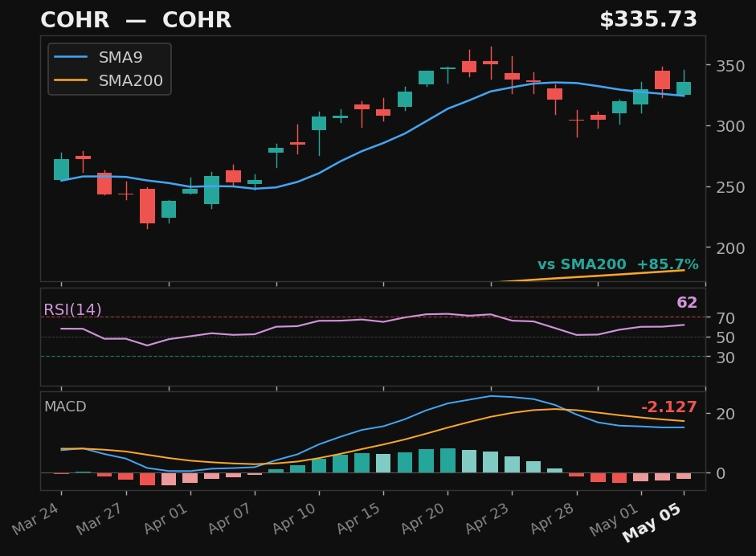The height and width of the screenshot is (556, 756).
Task: Click the orange SMA200 legend line sample
Action: coord(71,80)
